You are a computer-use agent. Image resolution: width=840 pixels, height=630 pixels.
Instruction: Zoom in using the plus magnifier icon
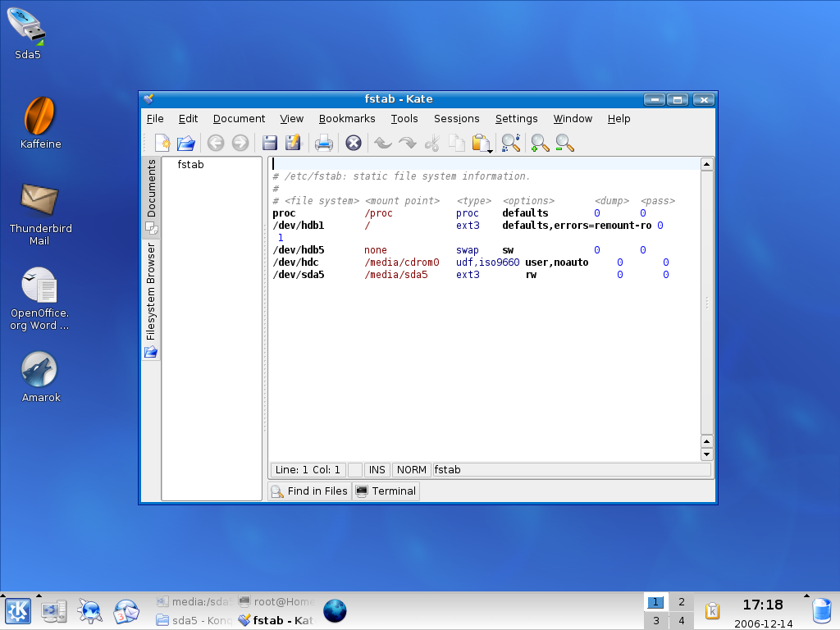[540, 144]
